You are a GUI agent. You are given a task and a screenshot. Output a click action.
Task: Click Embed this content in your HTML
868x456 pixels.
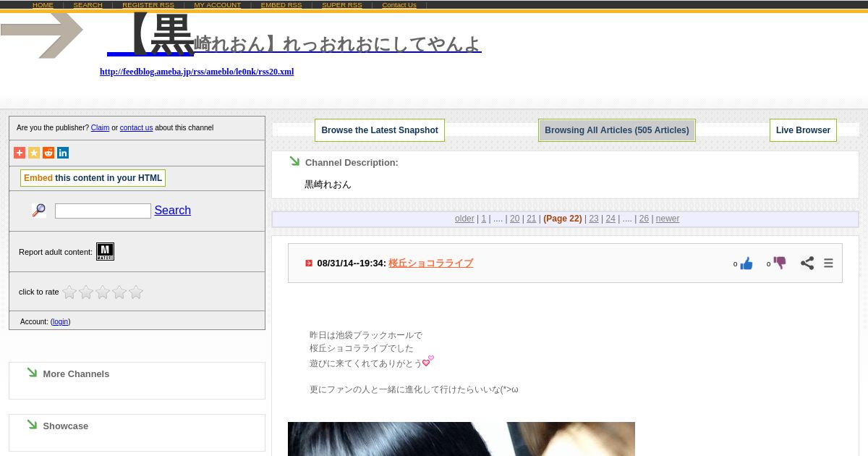click(93, 178)
